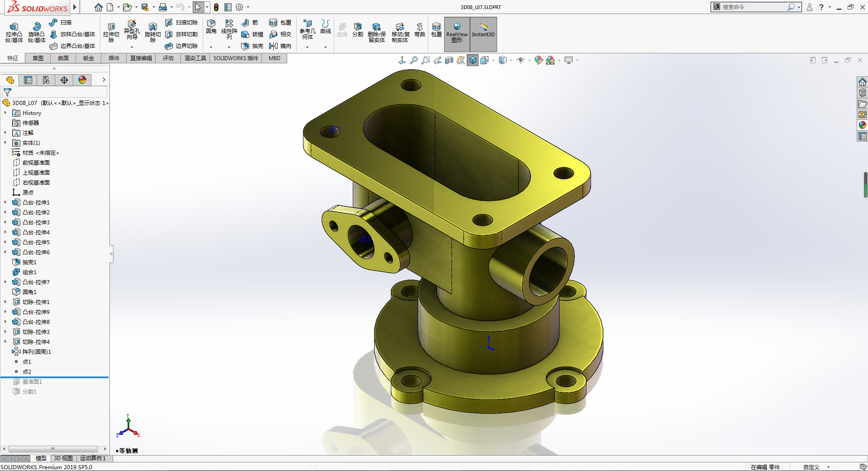Viewport: 868px width, 471px height.
Task: Expand the 实体(1) solid bodies node
Action: click(x=5, y=143)
